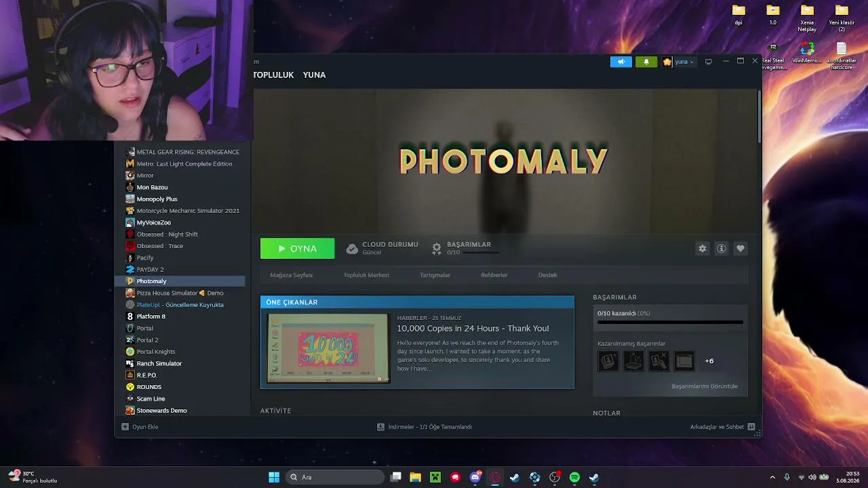Expand hidden system tray icons chevron
The width and height of the screenshot is (868, 488).
pos(772,477)
